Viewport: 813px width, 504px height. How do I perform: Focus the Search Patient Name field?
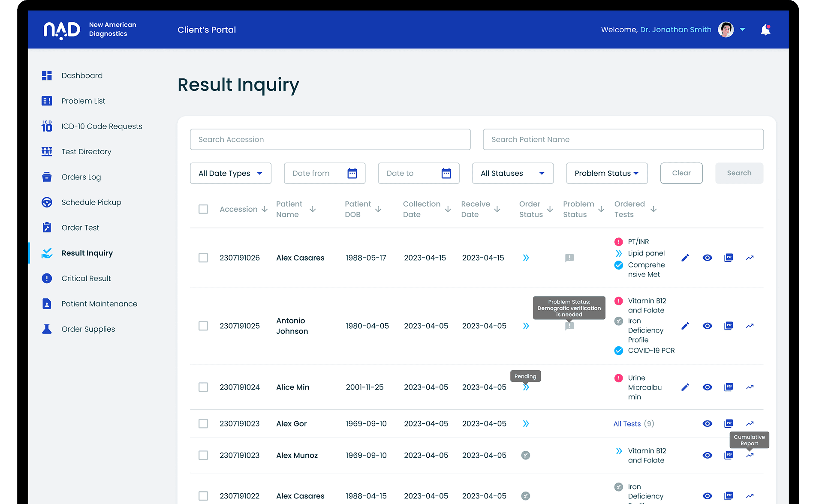(x=623, y=139)
